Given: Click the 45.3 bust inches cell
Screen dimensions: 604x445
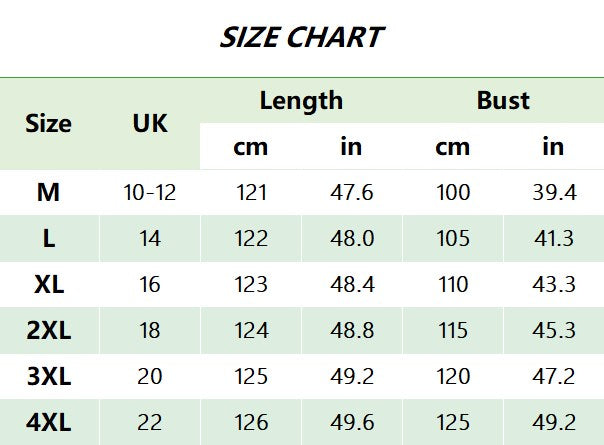Looking at the screenshot, I should [553, 331].
